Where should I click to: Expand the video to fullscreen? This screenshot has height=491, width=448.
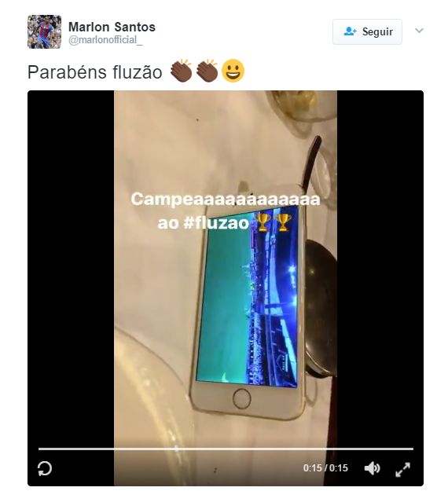click(x=402, y=469)
